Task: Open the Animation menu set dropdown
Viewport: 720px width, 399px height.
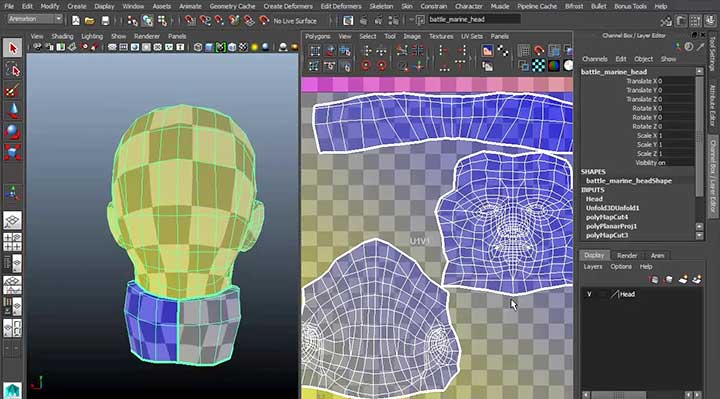Action: pyautogui.click(x=35, y=19)
